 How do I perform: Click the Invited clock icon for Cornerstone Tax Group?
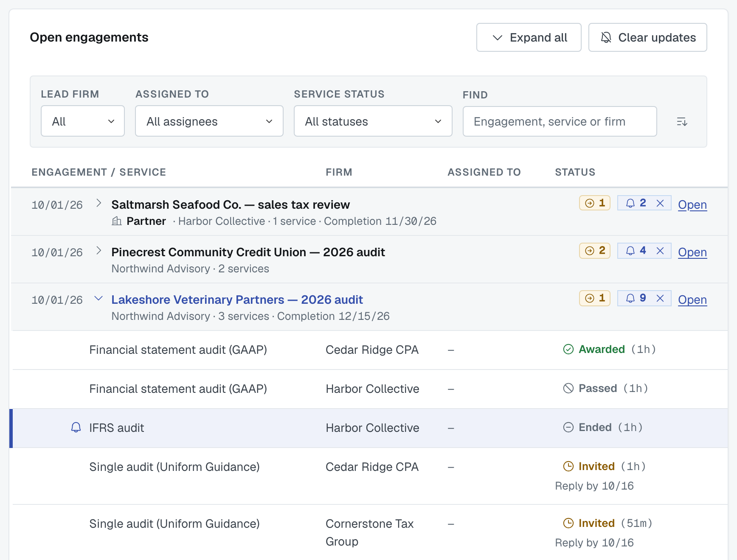(x=568, y=523)
